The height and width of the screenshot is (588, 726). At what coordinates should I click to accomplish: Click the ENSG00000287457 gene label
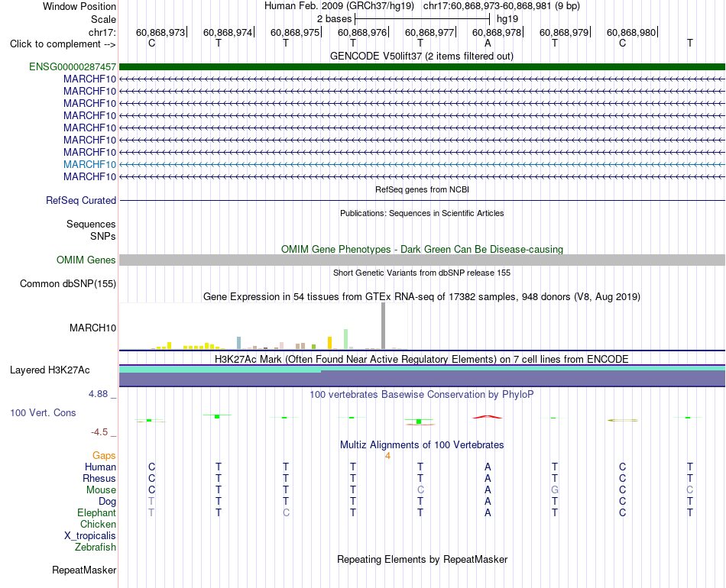(73, 66)
